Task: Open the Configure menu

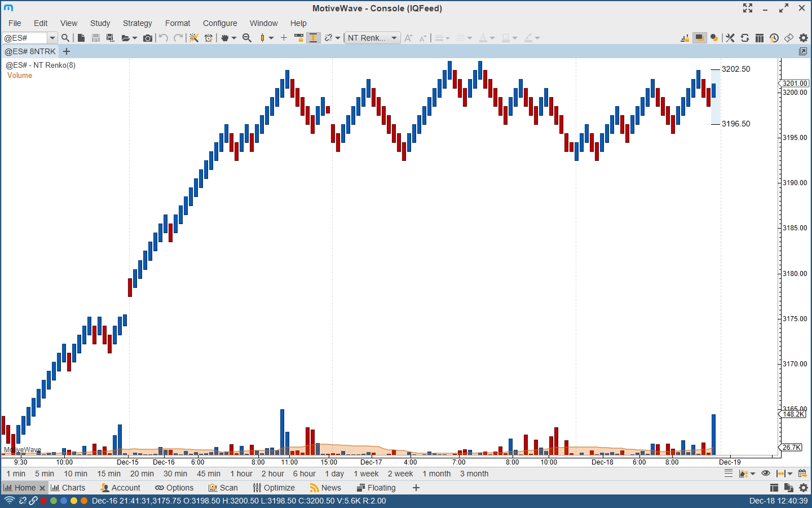Action: coord(220,23)
